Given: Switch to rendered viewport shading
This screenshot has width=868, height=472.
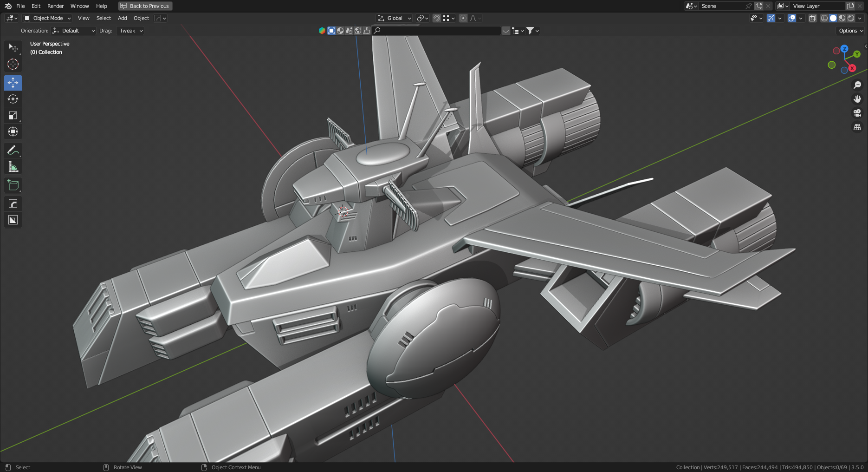Looking at the screenshot, I should point(851,18).
